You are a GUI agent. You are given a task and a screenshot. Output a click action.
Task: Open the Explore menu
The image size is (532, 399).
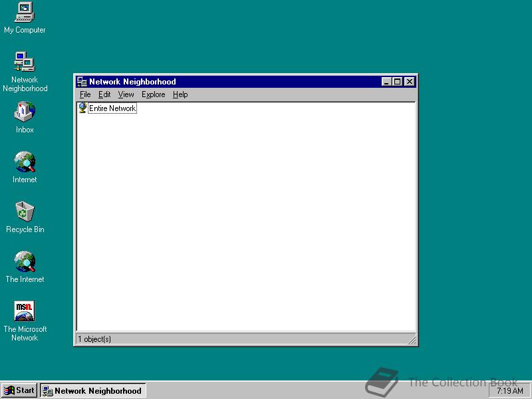(154, 94)
